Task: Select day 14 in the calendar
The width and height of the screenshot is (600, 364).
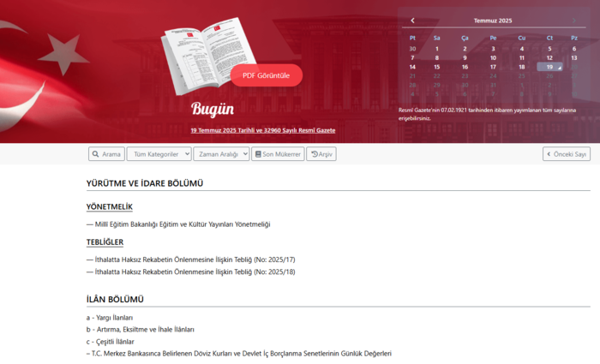Action: tap(412, 67)
